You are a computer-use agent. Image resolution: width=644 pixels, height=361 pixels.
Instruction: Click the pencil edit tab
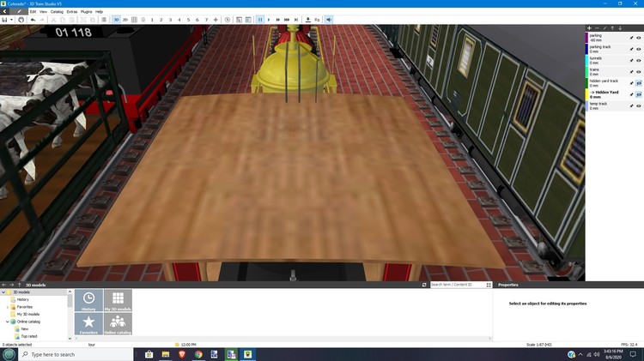coord(19,11)
